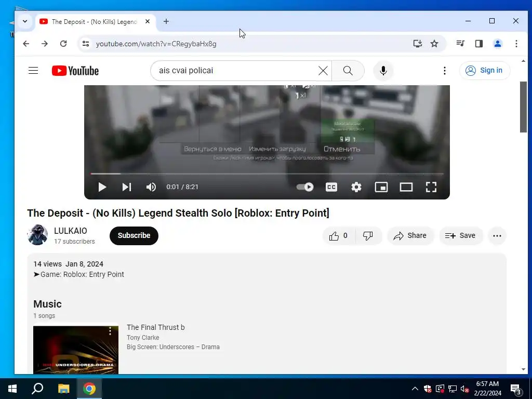Open Windows taskbar search
This screenshot has height=399, width=532.
(37, 389)
